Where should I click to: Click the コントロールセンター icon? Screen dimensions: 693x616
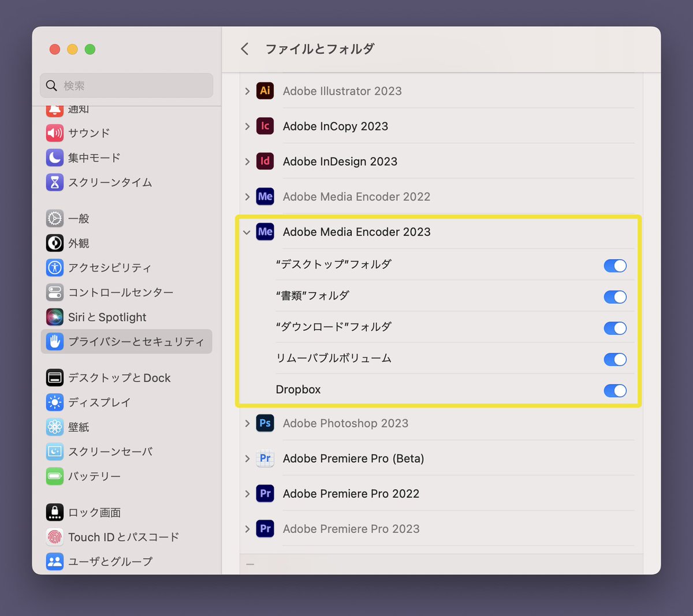(55, 292)
